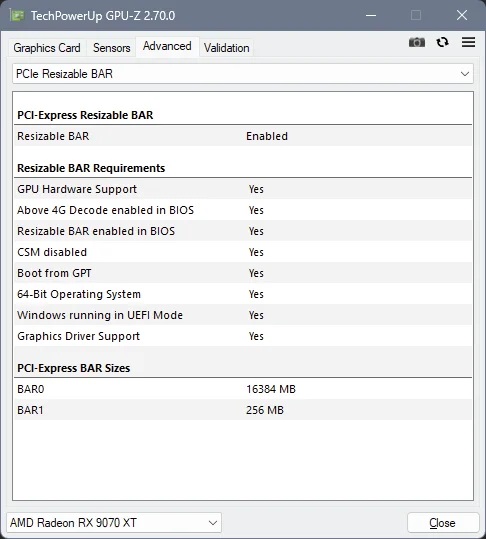Click the 'Resizable BAR Requirements' heading

pos(91,168)
